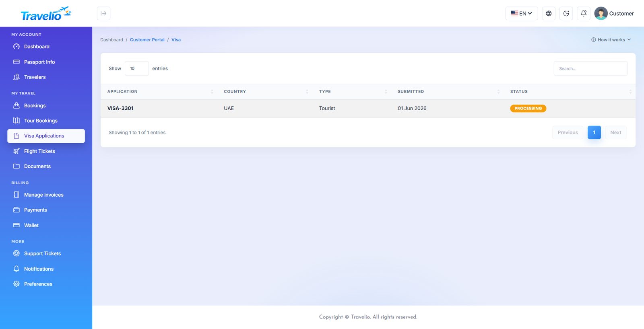
Task: Navigate to Tour Bookings
Action: pyautogui.click(x=46, y=121)
